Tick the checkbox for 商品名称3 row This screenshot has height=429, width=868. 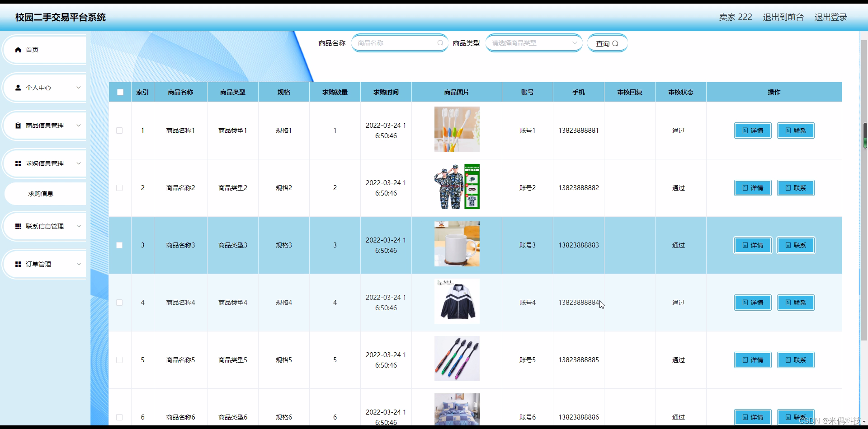119,245
